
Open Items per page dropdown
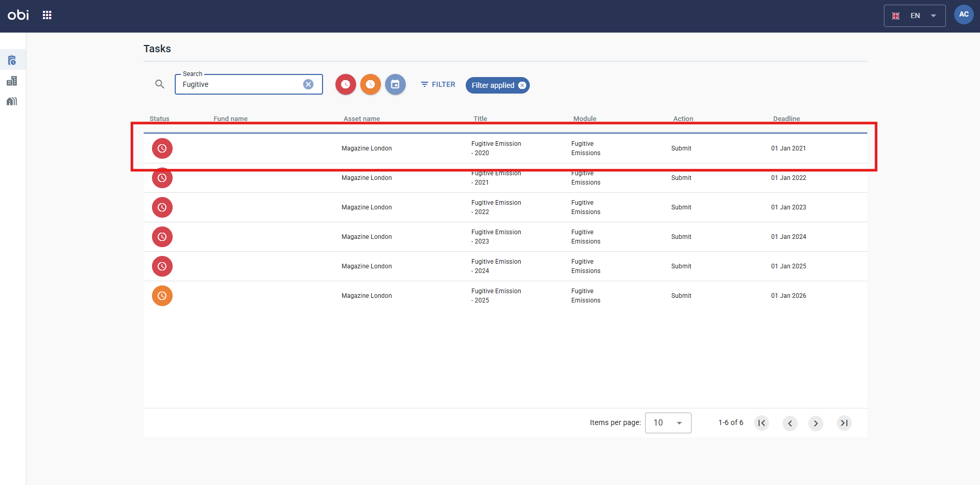668,423
